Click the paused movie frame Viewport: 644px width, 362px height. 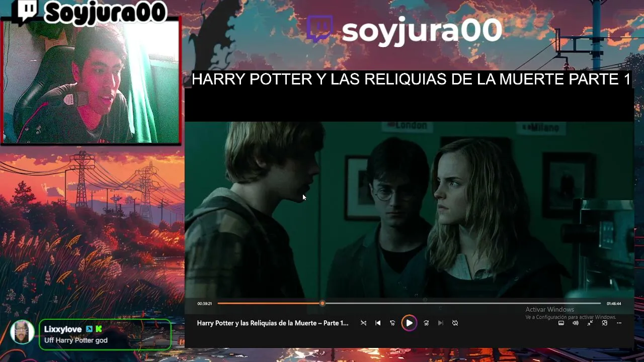pyautogui.click(x=409, y=209)
